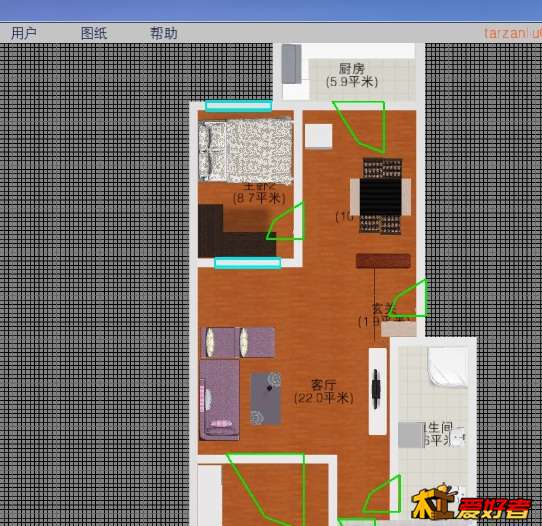Click the 客厅 room label
542x526 pixels.
pos(324,385)
